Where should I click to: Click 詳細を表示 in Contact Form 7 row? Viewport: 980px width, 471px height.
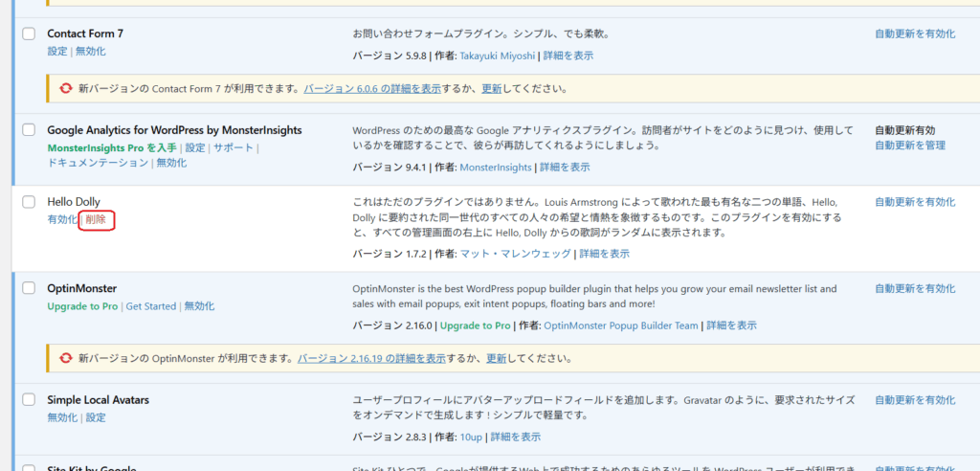pos(568,56)
